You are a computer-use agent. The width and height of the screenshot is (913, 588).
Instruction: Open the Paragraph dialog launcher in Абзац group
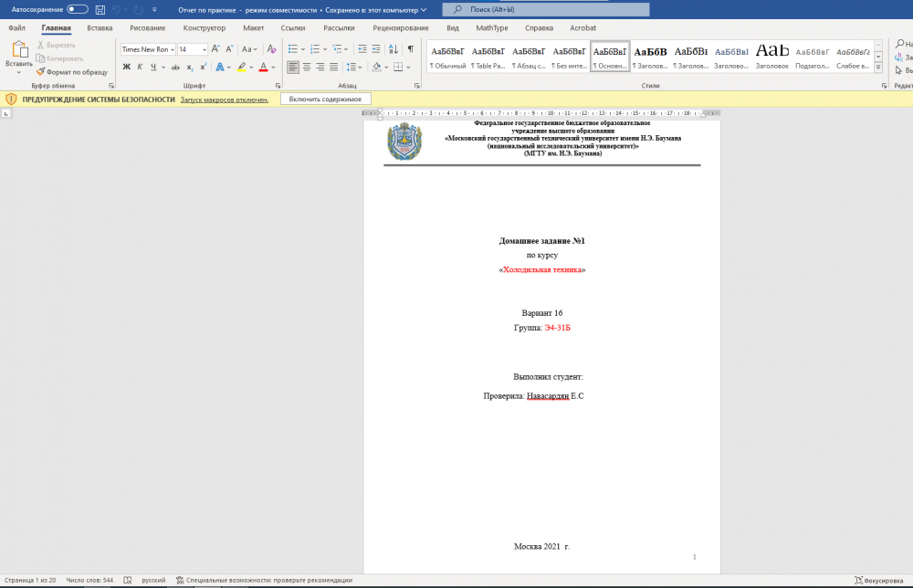coord(417,86)
